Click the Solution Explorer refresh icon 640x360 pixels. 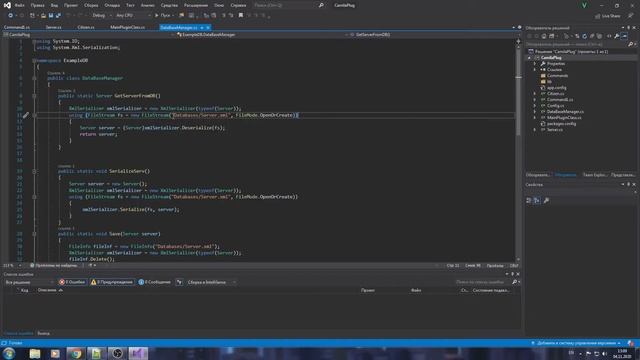584,36
